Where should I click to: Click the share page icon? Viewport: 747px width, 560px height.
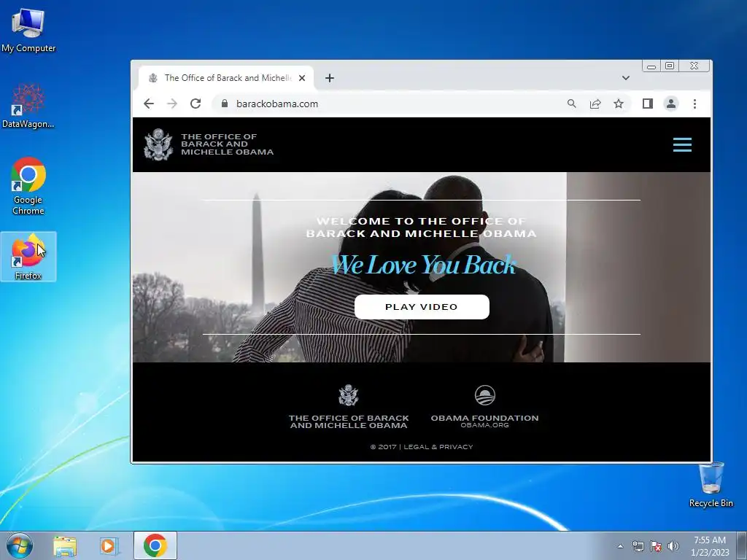[x=595, y=104]
